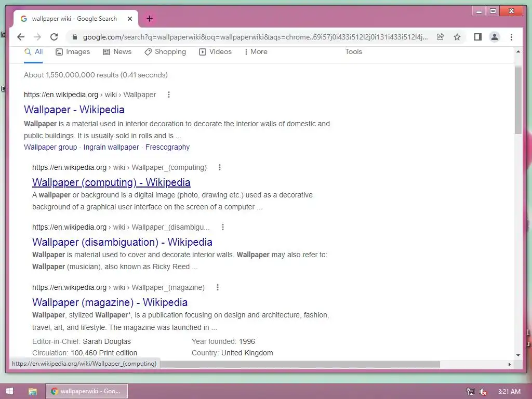The image size is (532, 399).
Task: Click the muted volume tray icon
Action: [483, 392]
